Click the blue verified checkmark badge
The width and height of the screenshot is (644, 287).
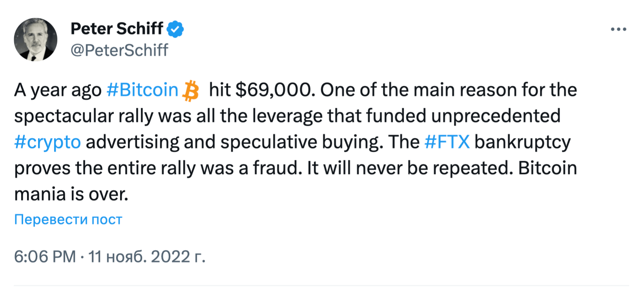(x=175, y=29)
